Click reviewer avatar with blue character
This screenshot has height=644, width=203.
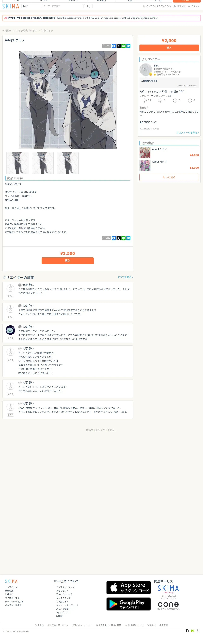(10, 330)
